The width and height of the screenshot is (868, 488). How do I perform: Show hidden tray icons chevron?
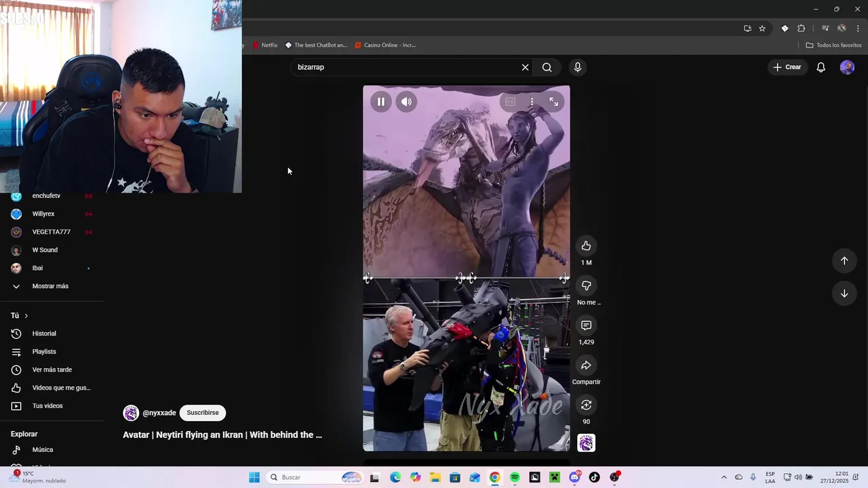click(724, 477)
